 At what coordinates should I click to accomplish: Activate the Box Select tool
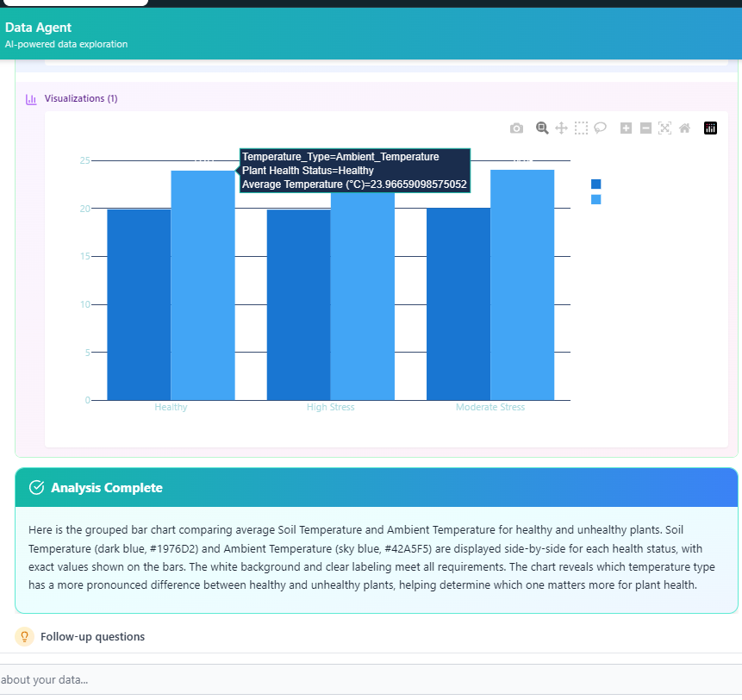tap(581, 128)
